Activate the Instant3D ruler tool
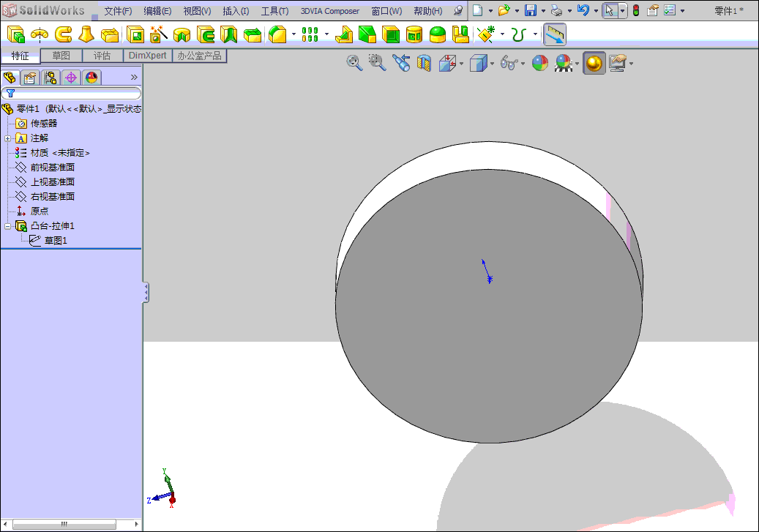759x532 pixels. 555,34
